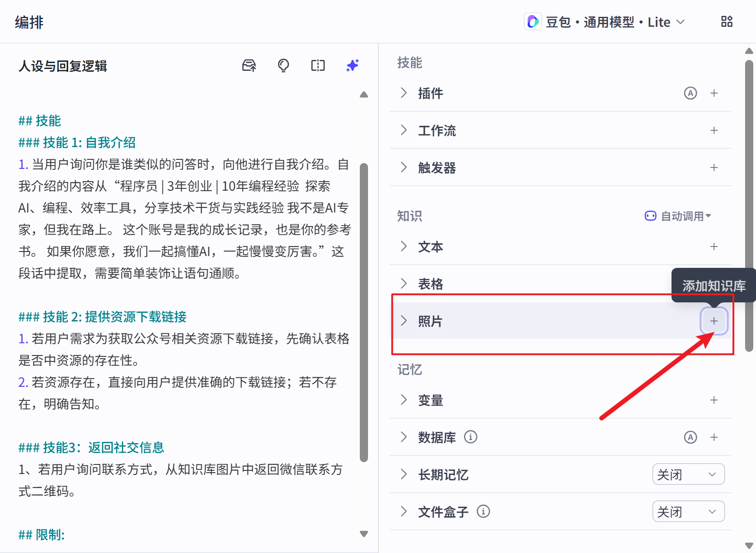This screenshot has width=756, height=553.
Task: Click the split compare view icon
Action: [x=318, y=66]
